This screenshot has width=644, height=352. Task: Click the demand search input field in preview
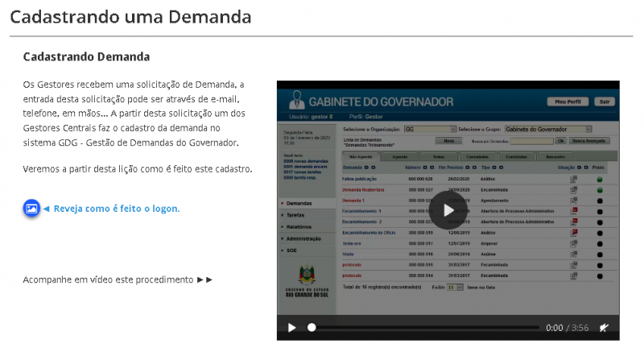pyautogui.click(x=532, y=141)
